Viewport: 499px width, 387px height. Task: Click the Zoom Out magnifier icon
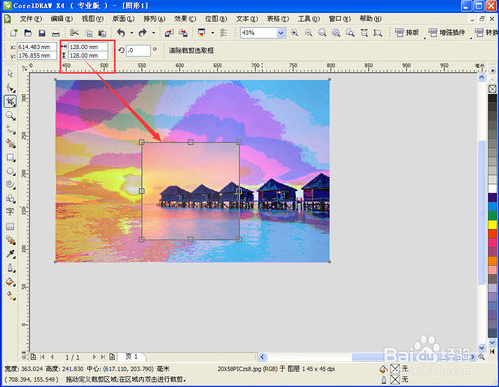pyautogui.click(x=309, y=33)
